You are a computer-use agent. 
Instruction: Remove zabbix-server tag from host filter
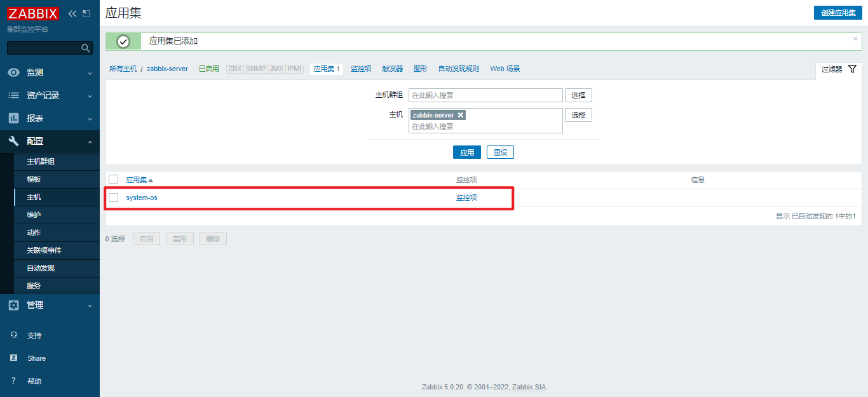[461, 115]
